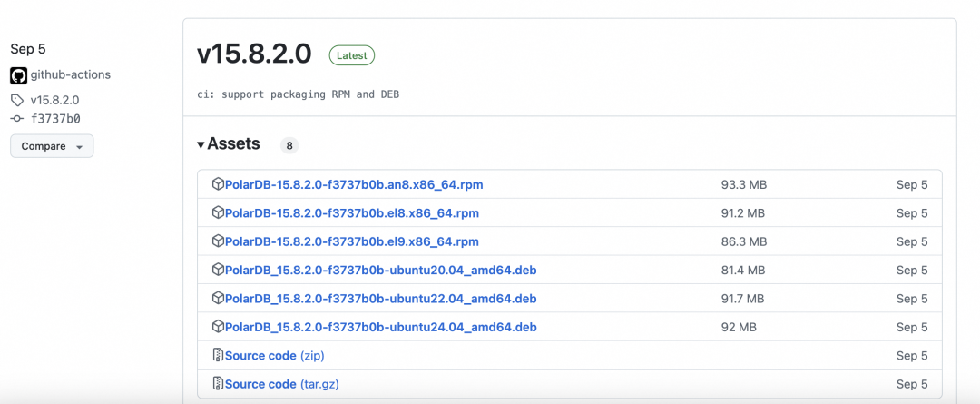Click the 91.2 MB size text
The height and width of the screenshot is (404, 980).
742,213
